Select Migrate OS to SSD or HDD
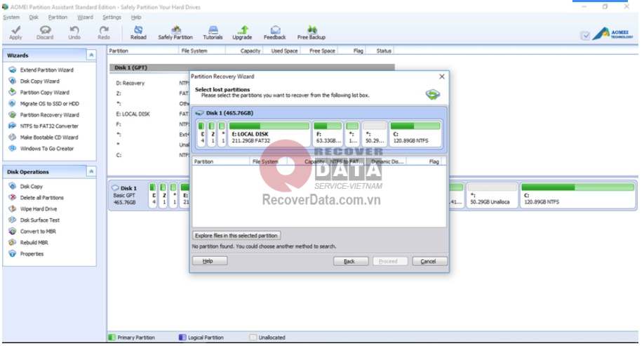The image size is (644, 346). (x=49, y=104)
